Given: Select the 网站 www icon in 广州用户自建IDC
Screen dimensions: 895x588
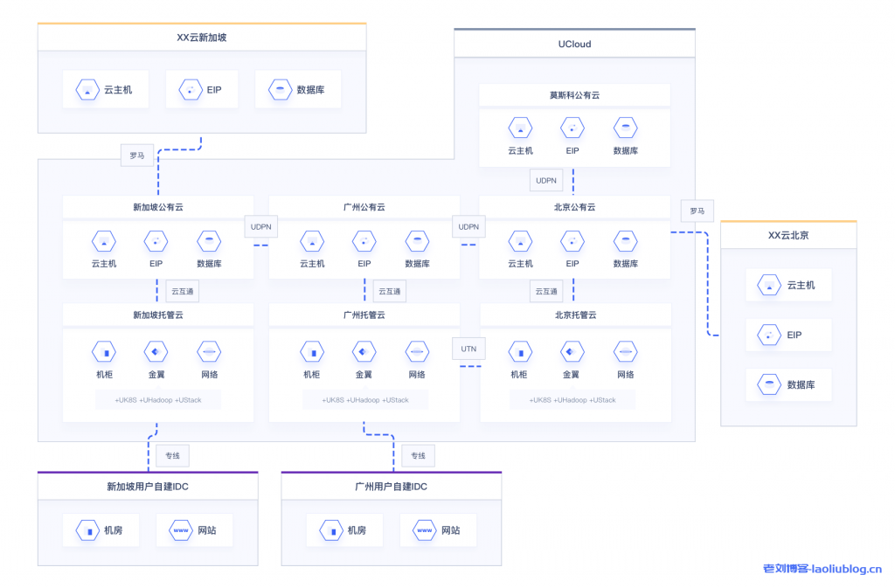Looking at the screenshot, I should [x=425, y=530].
